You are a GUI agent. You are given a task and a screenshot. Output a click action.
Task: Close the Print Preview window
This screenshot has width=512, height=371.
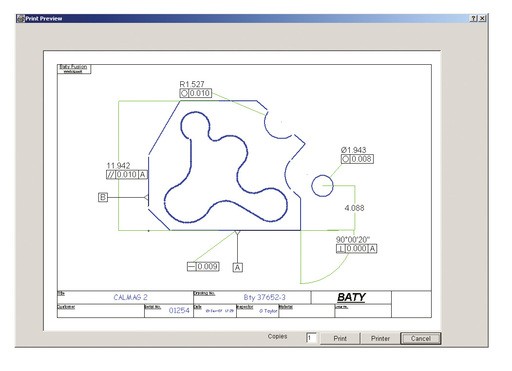482,19
